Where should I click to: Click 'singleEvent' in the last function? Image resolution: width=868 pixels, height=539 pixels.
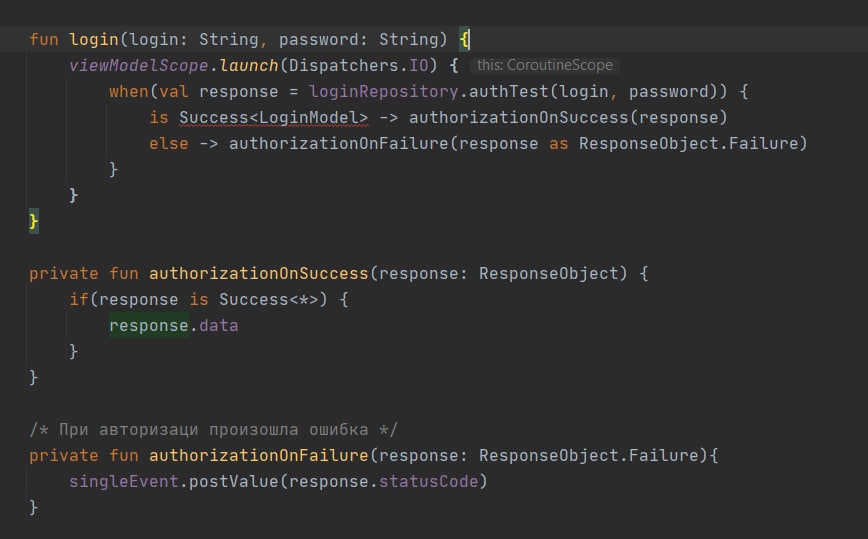(x=124, y=481)
